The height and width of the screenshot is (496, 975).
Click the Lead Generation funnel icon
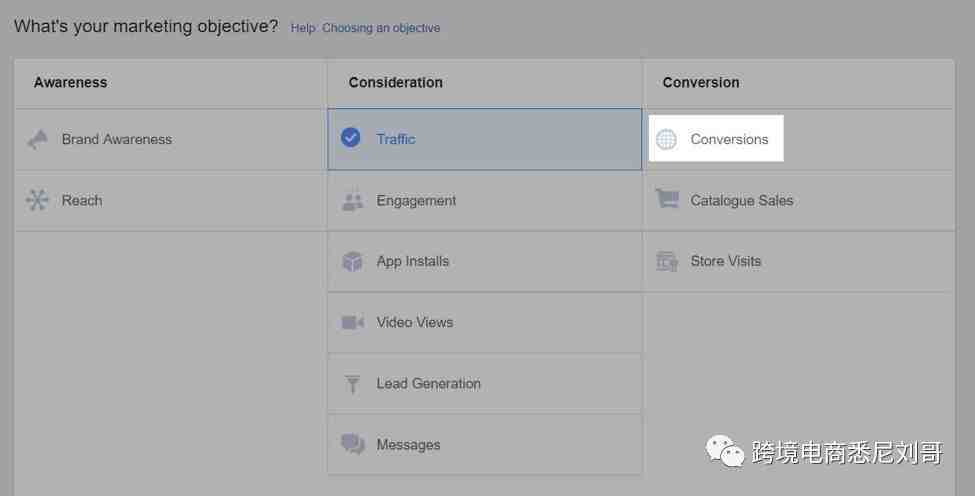pos(352,384)
